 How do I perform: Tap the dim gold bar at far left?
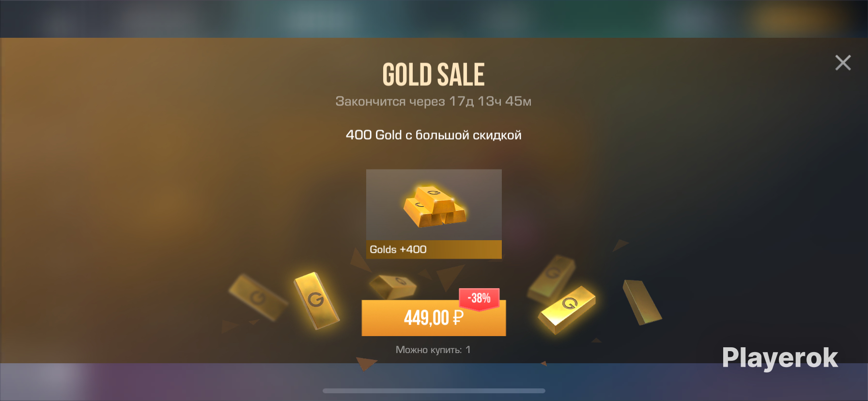(258, 297)
